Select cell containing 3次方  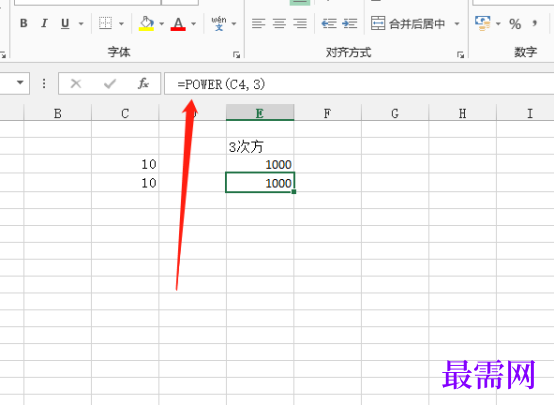[260, 146]
